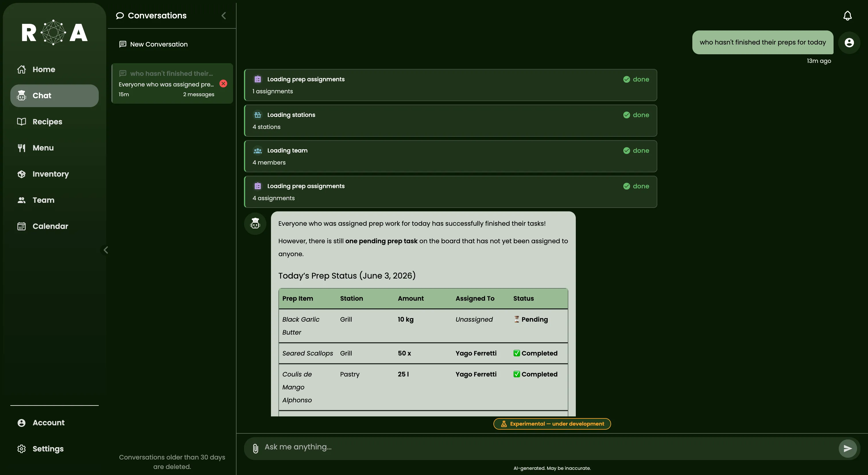
Task: Click the assistant chef avatar icon
Action: pos(255,223)
